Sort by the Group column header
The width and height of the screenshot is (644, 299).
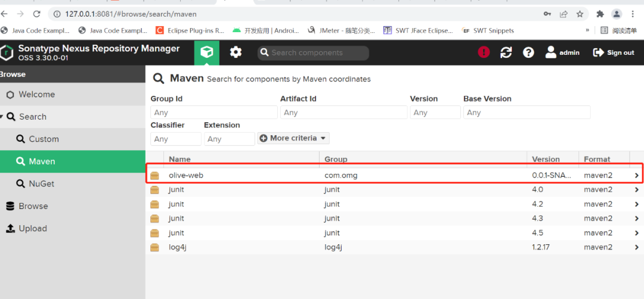pyautogui.click(x=423, y=159)
